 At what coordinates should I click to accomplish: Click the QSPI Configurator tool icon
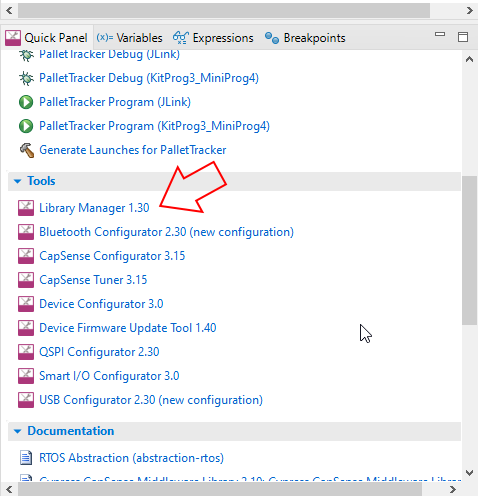tap(26, 352)
